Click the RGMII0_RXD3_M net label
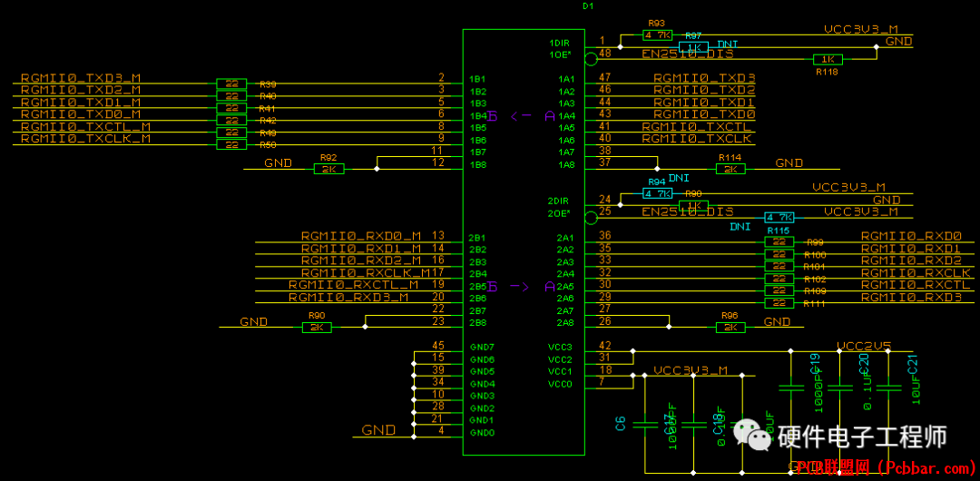Image resolution: width=980 pixels, height=481 pixels. (348, 298)
